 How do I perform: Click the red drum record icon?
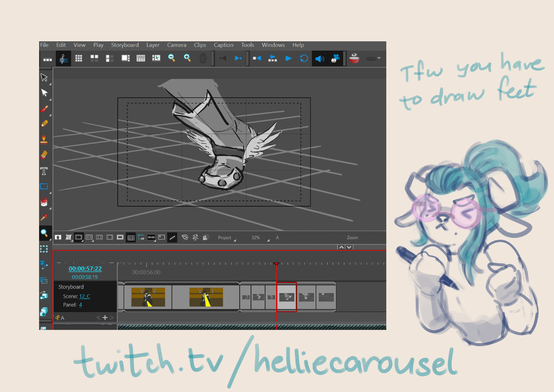point(354,58)
